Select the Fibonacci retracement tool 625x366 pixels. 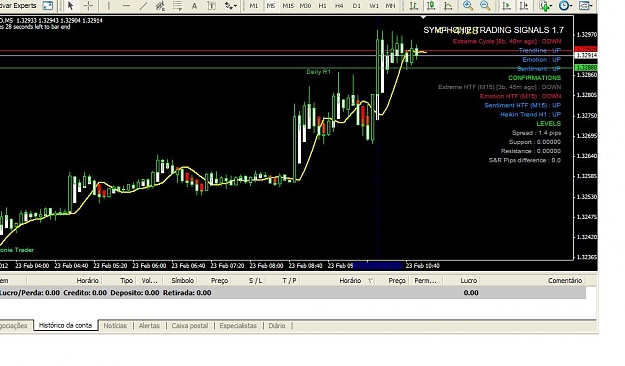tap(177, 6)
